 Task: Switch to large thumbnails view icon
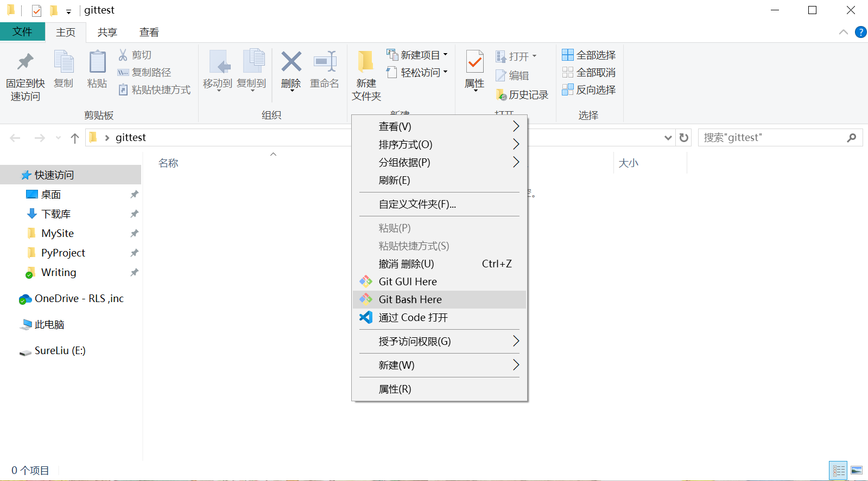857,470
